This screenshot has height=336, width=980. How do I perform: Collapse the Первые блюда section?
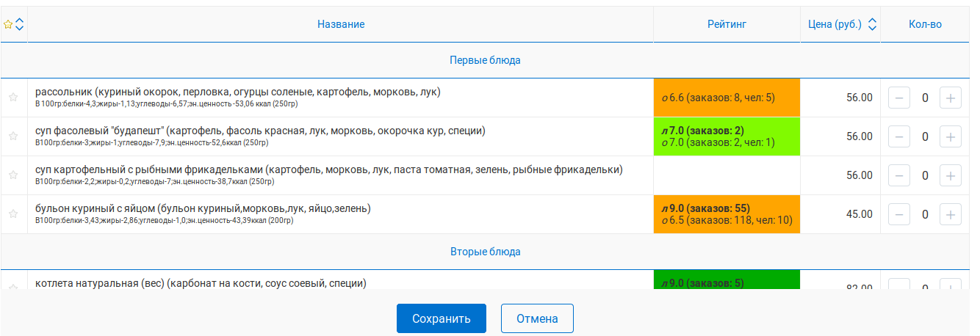pyautogui.click(x=485, y=60)
